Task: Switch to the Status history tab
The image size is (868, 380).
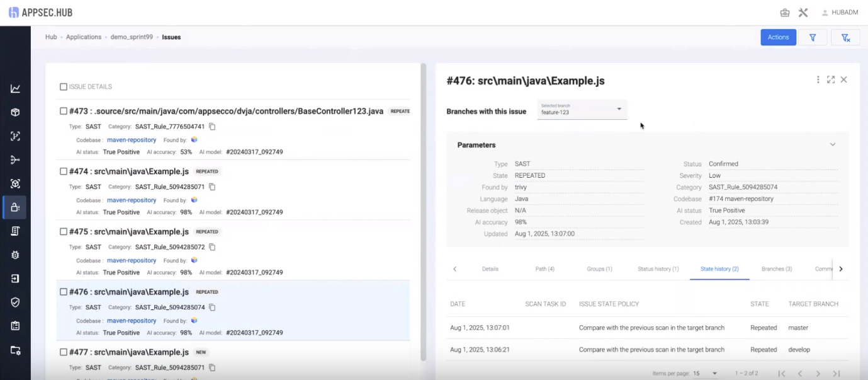Action: tap(658, 269)
